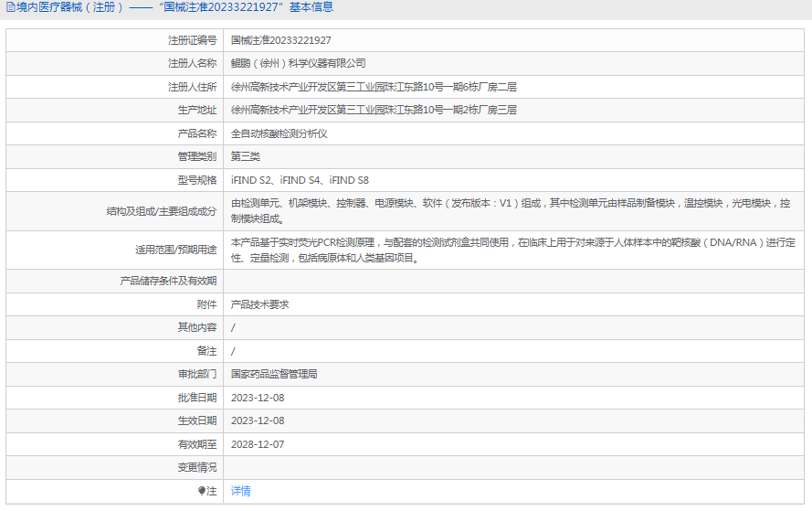The width and height of the screenshot is (812, 511).
Task: Click the 批准日期 row label
Action: coord(197,398)
